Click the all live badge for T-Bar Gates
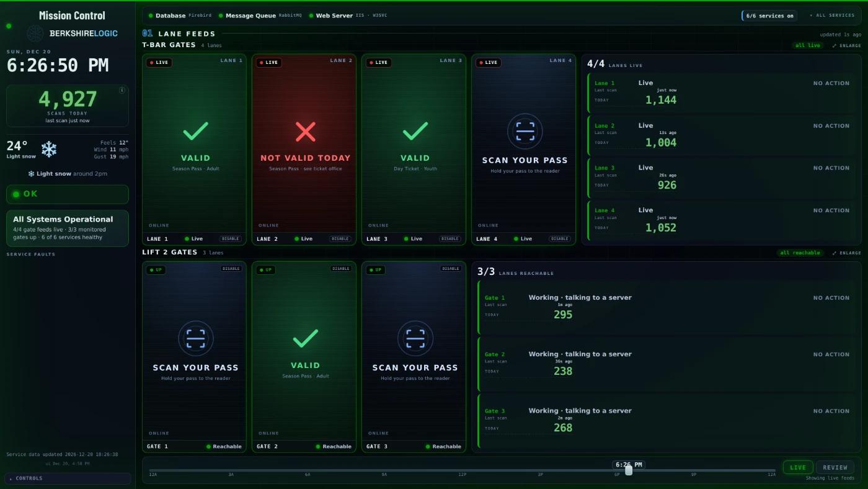The width and height of the screenshot is (868, 489). (x=808, y=45)
